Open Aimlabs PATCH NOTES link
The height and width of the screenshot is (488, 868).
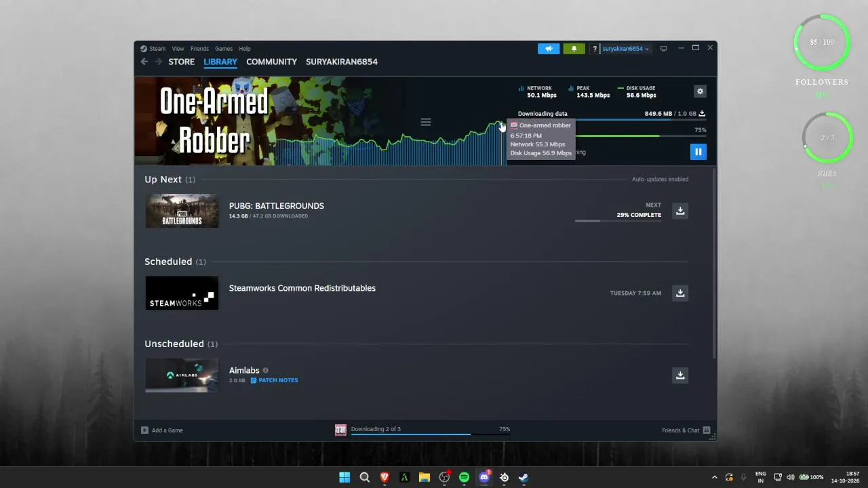(274, 380)
